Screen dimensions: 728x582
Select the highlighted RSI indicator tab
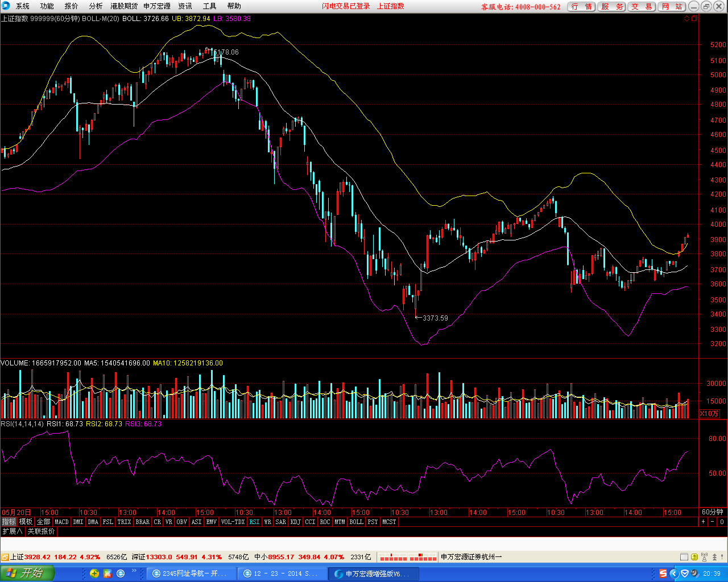[x=254, y=522]
